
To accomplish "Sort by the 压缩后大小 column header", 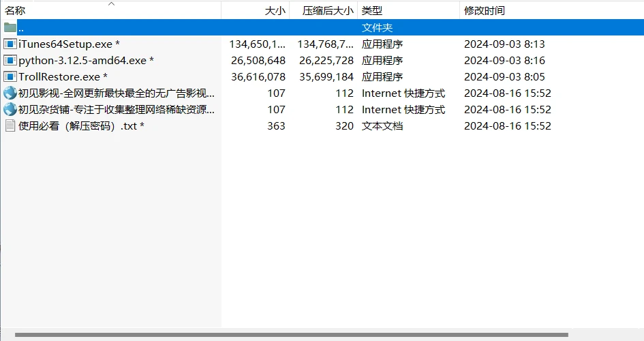I will pyautogui.click(x=323, y=11).
